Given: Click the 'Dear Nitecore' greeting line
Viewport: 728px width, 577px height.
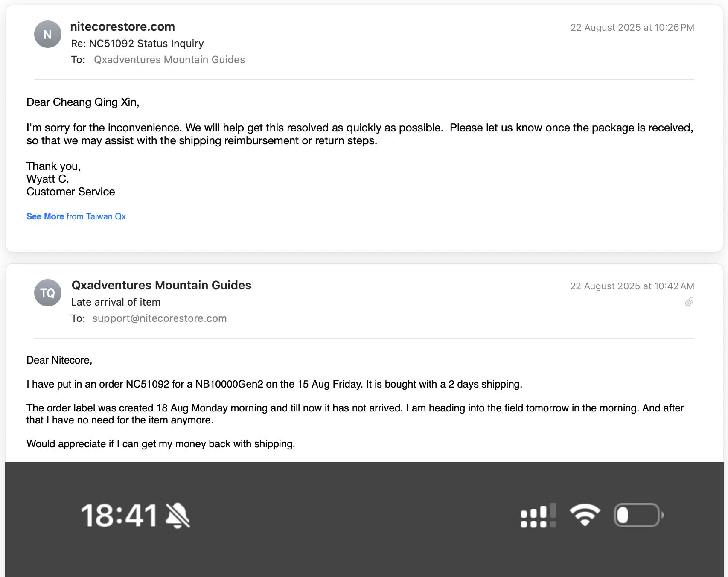Looking at the screenshot, I should [59, 360].
